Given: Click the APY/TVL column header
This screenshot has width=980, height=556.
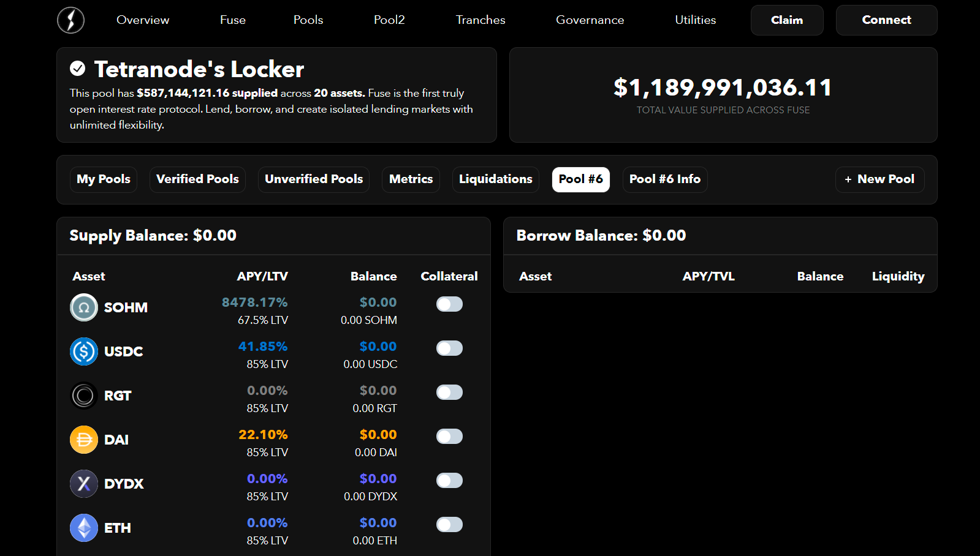Looking at the screenshot, I should point(708,276).
